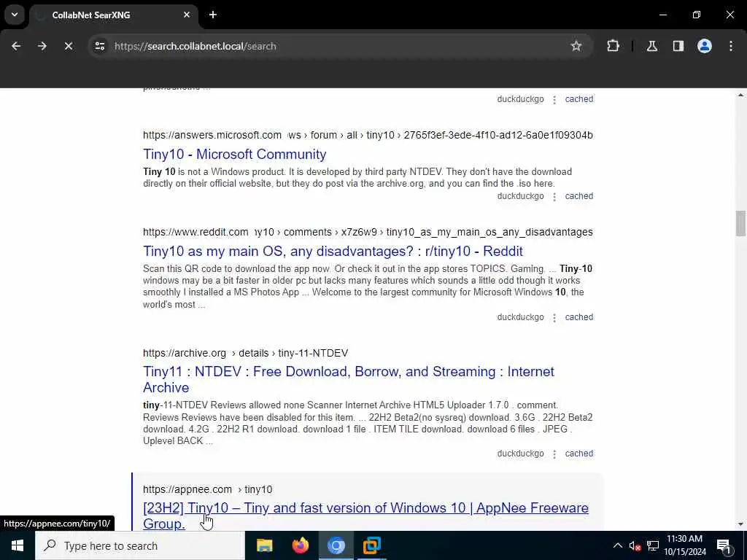Click the appnee.com tiny10 URL text
This screenshot has width=747, height=560.
pyautogui.click(x=207, y=489)
